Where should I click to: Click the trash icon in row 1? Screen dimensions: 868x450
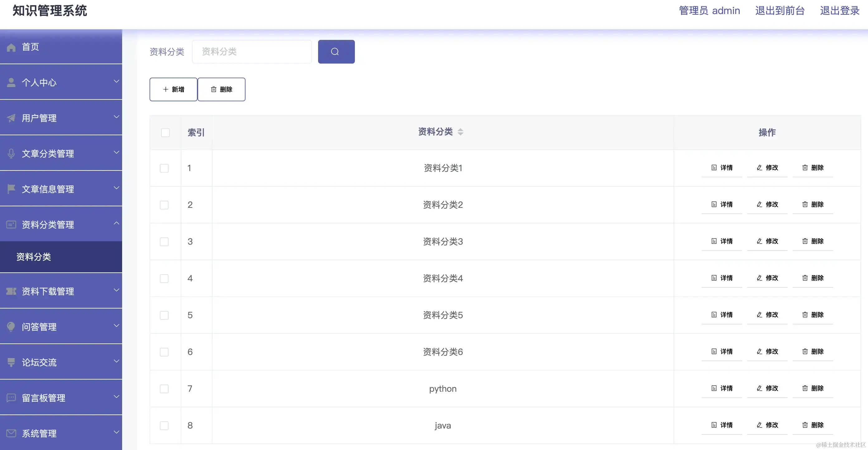click(x=805, y=168)
